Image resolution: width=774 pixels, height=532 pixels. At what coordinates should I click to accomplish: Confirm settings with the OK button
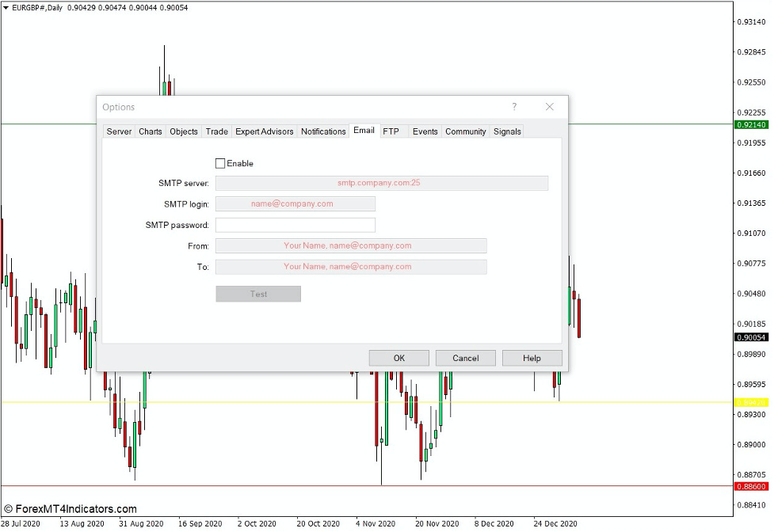[x=398, y=358]
